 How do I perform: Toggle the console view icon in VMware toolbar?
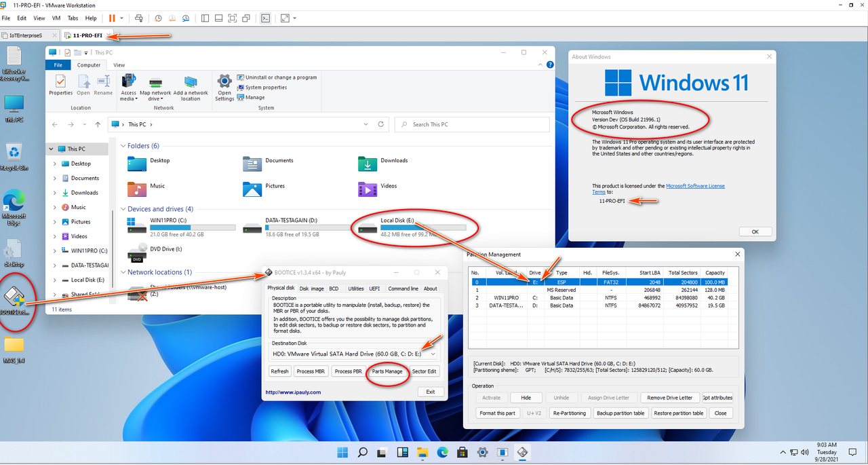[266, 18]
